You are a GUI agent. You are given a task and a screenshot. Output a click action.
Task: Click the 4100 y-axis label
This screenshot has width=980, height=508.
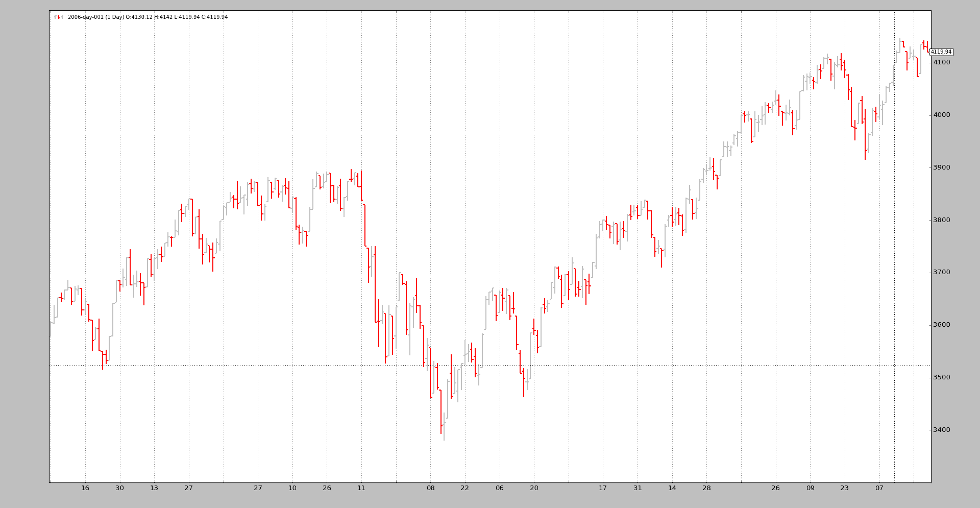941,62
